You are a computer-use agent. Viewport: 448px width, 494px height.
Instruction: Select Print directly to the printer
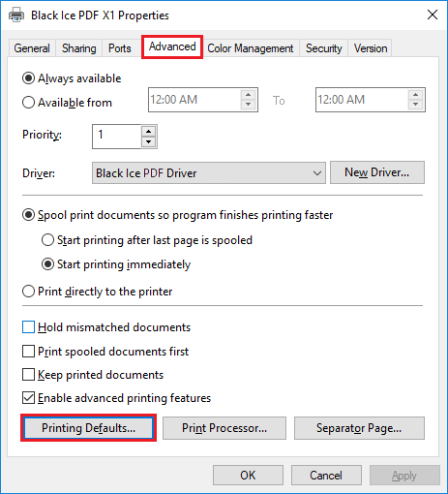pos(28,292)
